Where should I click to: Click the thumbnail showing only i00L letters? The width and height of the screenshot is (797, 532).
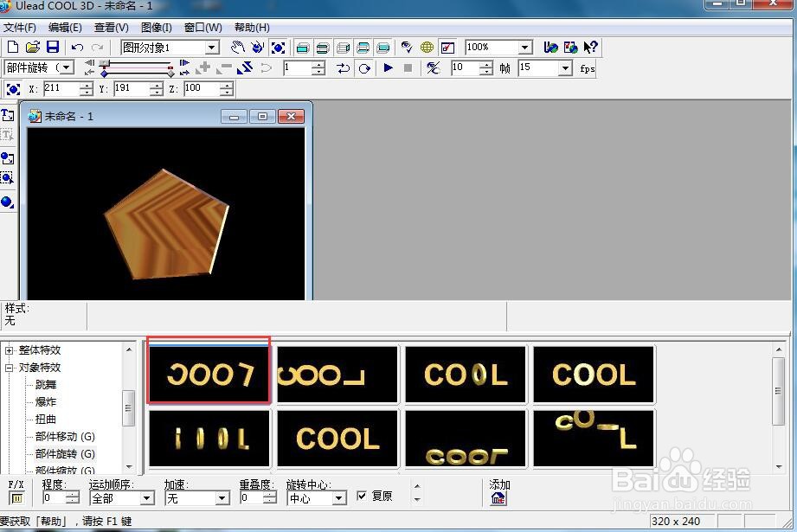[209, 438]
